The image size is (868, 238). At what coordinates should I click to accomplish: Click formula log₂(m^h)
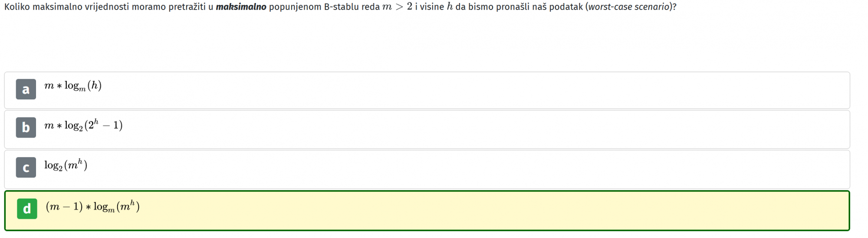click(66, 165)
